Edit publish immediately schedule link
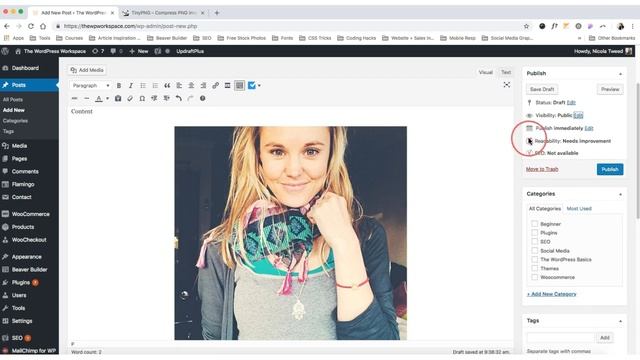Image resolution: width=640 pixels, height=360 pixels. coord(589,128)
